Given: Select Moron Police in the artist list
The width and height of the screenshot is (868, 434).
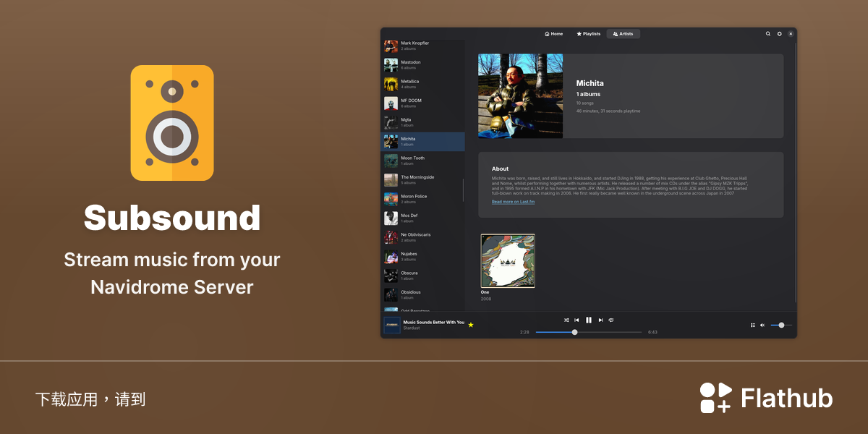Looking at the screenshot, I should coord(423,199).
